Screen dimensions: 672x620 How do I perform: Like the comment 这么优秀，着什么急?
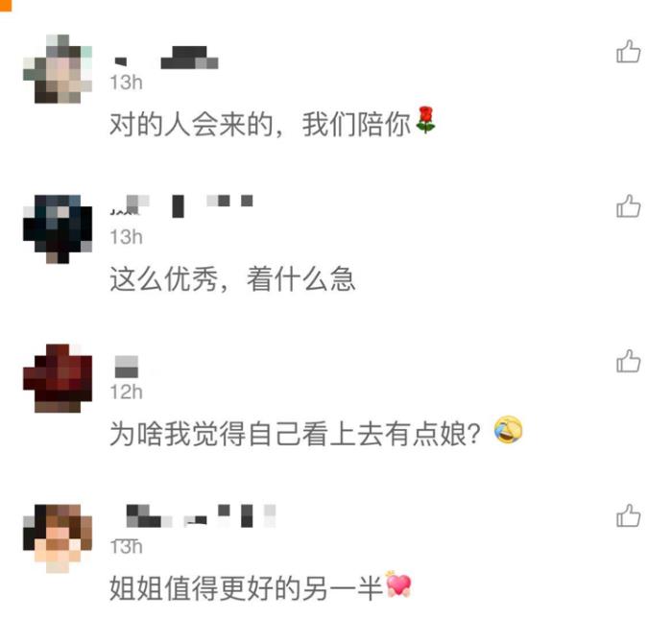tap(628, 206)
